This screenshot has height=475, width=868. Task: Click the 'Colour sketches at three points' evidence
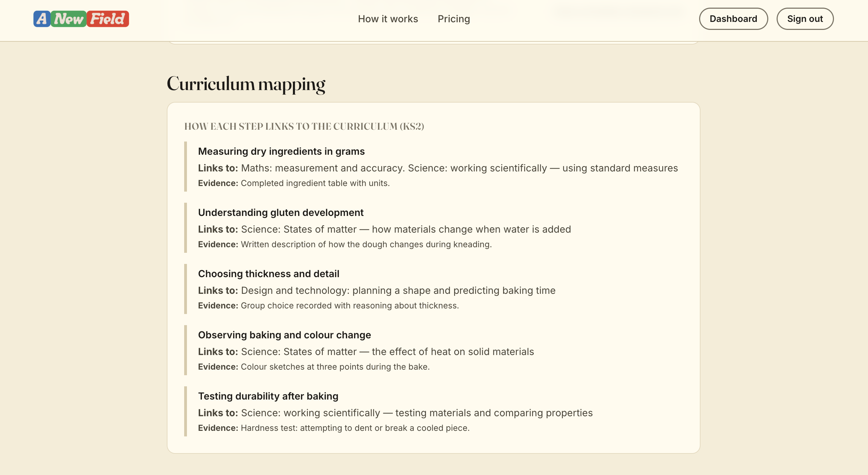point(335,367)
